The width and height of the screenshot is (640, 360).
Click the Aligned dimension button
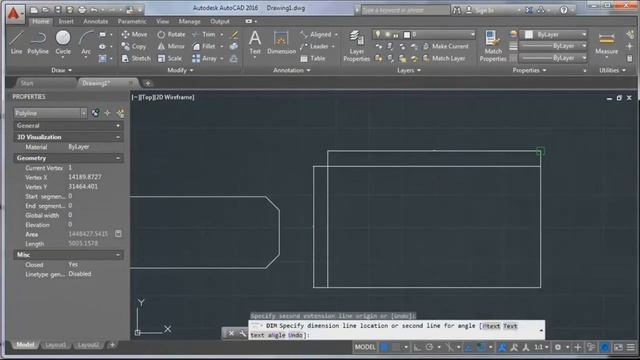point(316,35)
